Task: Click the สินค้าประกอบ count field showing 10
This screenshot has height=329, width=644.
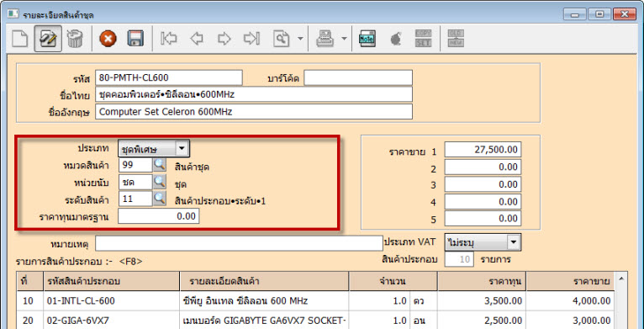Action: (460, 259)
